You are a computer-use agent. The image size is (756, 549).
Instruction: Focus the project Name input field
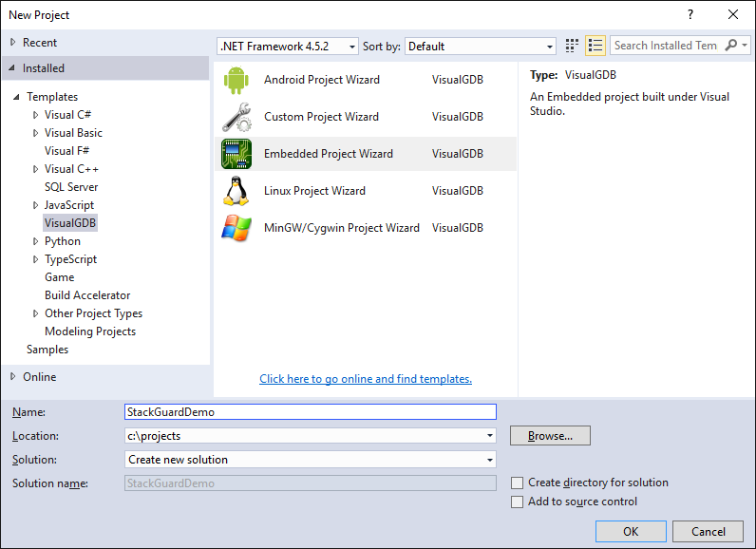310,411
